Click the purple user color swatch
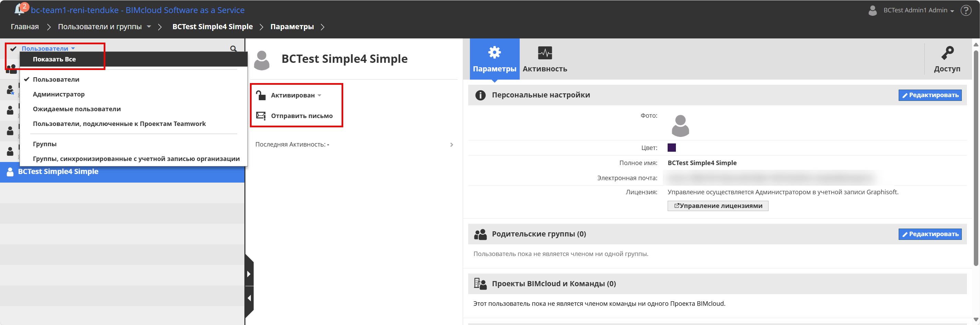 coord(672,148)
